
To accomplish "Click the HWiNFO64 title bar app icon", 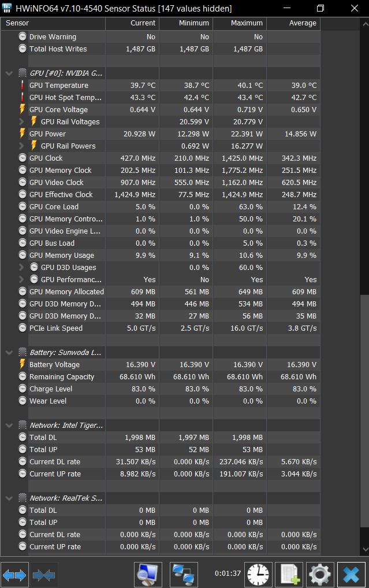I will [7, 8].
